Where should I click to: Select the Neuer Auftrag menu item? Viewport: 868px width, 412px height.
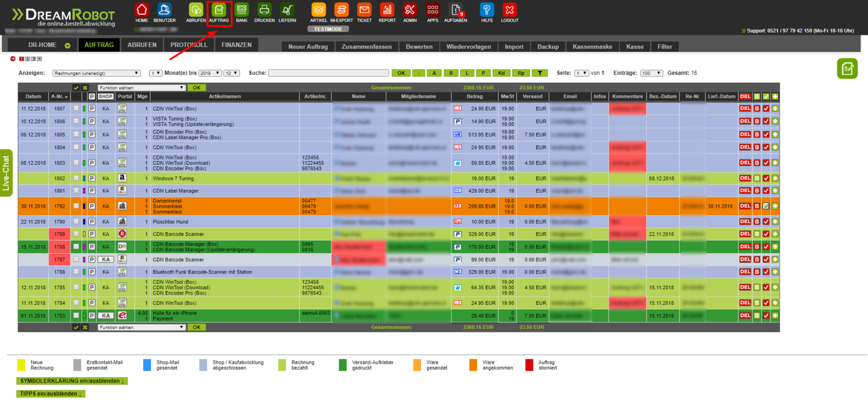coord(308,47)
